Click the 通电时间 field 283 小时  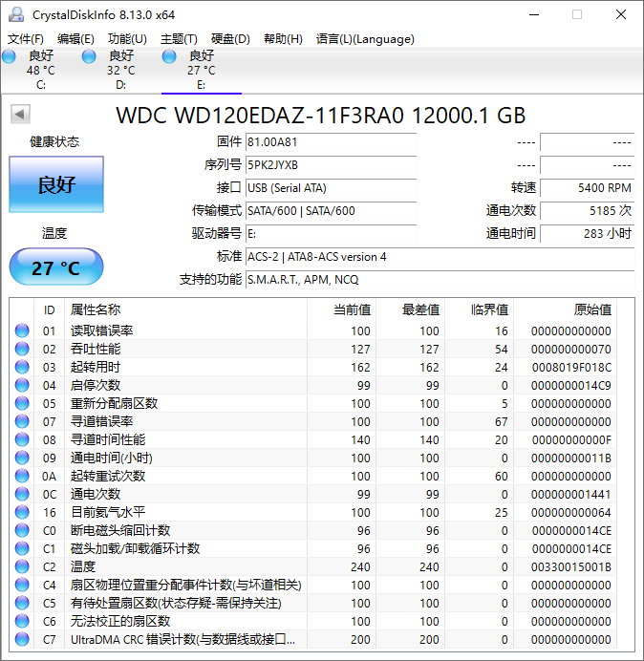[587, 233]
